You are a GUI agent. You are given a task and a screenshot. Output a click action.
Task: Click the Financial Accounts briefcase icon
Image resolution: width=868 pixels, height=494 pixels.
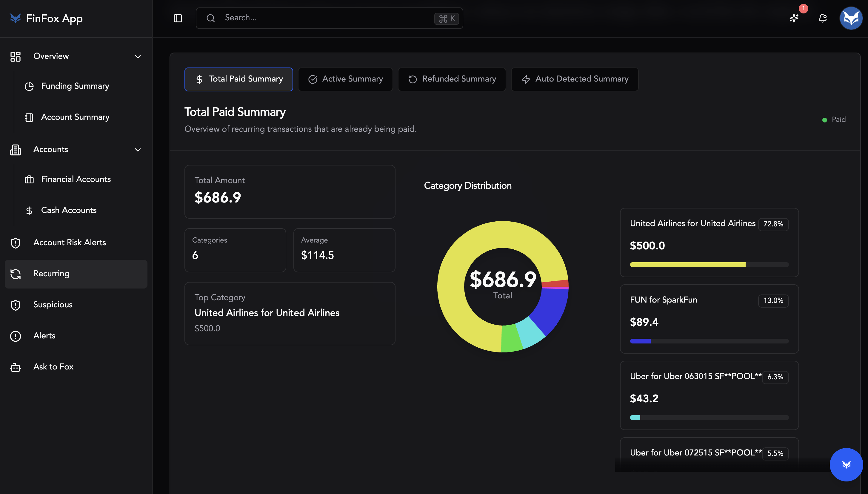point(29,180)
